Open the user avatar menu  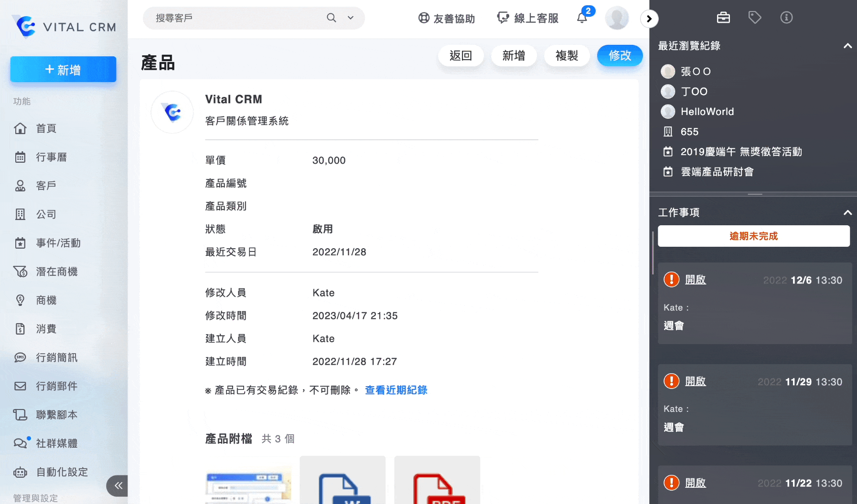(617, 18)
